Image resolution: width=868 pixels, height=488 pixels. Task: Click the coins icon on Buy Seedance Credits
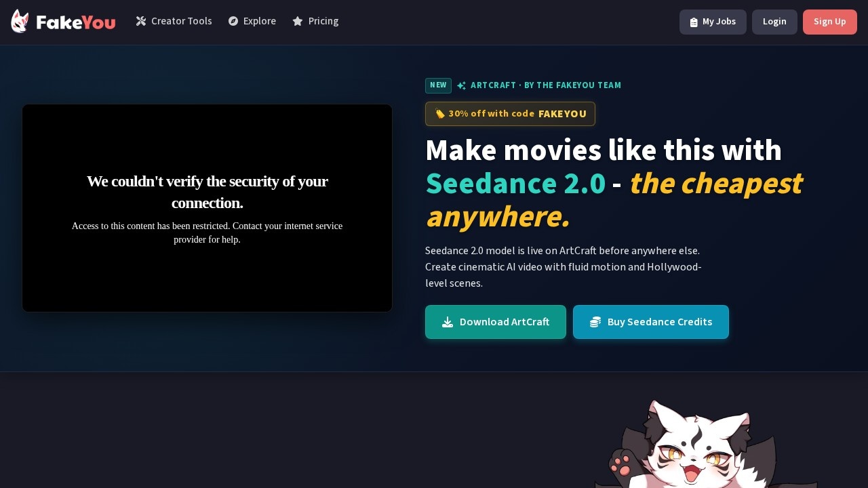pyautogui.click(x=595, y=322)
